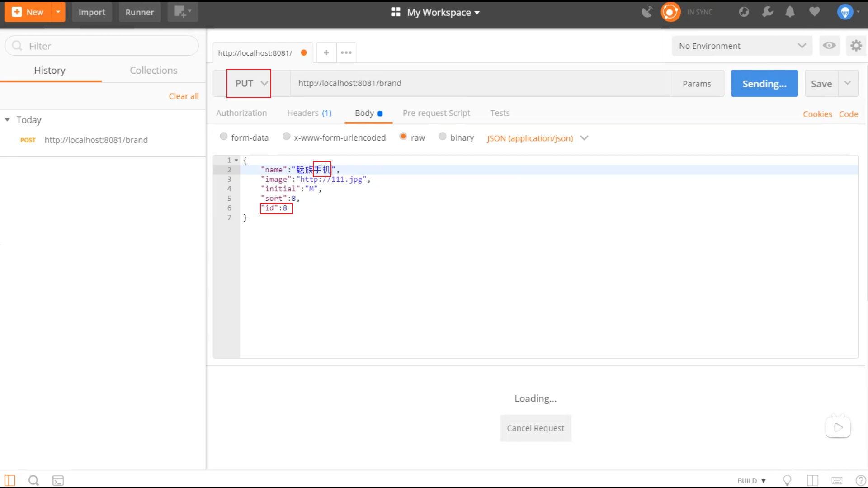Click the floating play video icon
This screenshot has height=488, width=868.
[838, 426]
